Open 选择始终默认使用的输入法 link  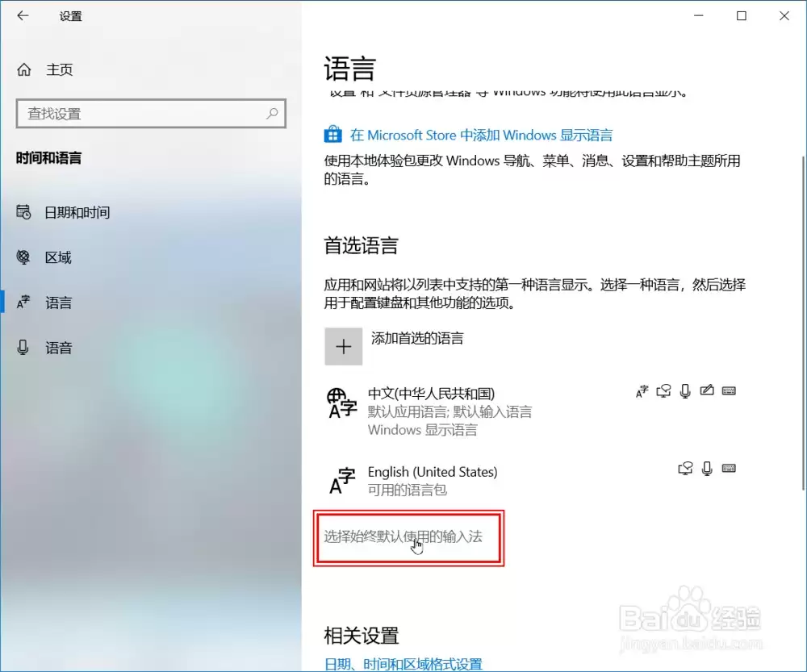(403, 536)
